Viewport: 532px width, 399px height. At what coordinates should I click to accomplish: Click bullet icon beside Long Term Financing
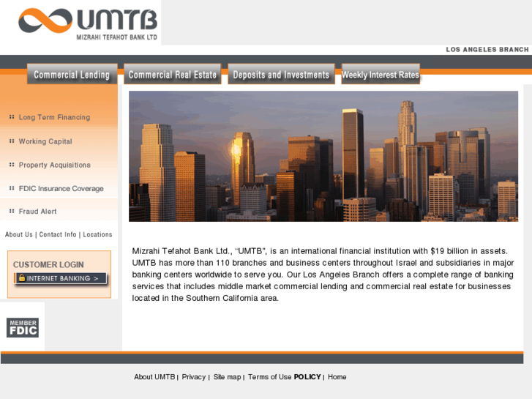pyautogui.click(x=12, y=117)
